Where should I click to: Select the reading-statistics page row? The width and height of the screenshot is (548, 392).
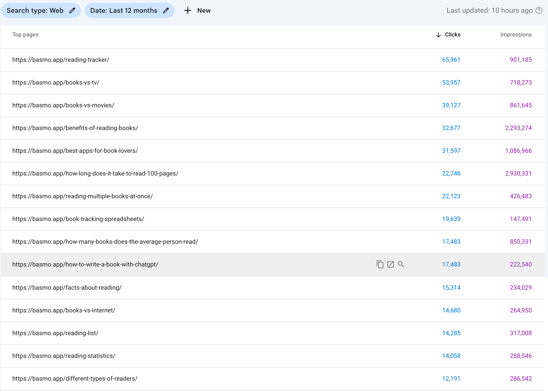pos(273,356)
